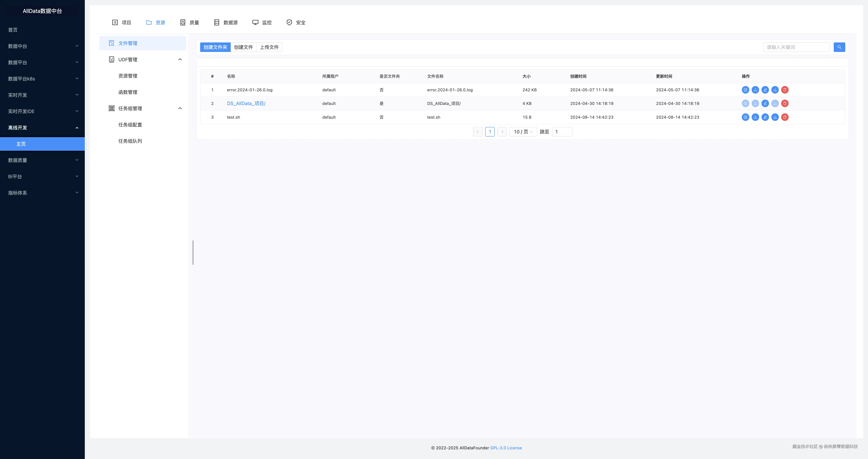Click the rename pencil icon for the DS_AllData_项目 folder
This screenshot has height=459, width=868.
765,104
